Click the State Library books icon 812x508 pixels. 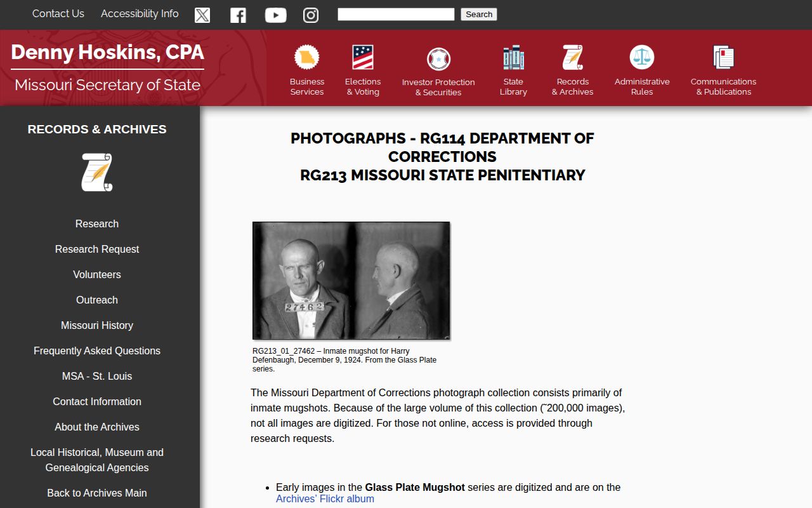click(x=513, y=57)
